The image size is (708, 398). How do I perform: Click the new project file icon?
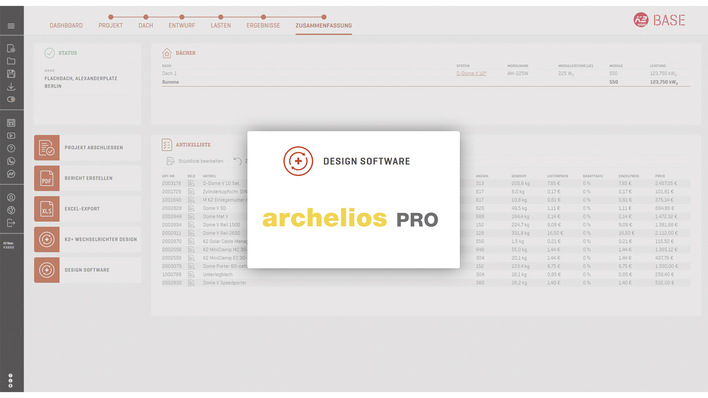(x=11, y=48)
